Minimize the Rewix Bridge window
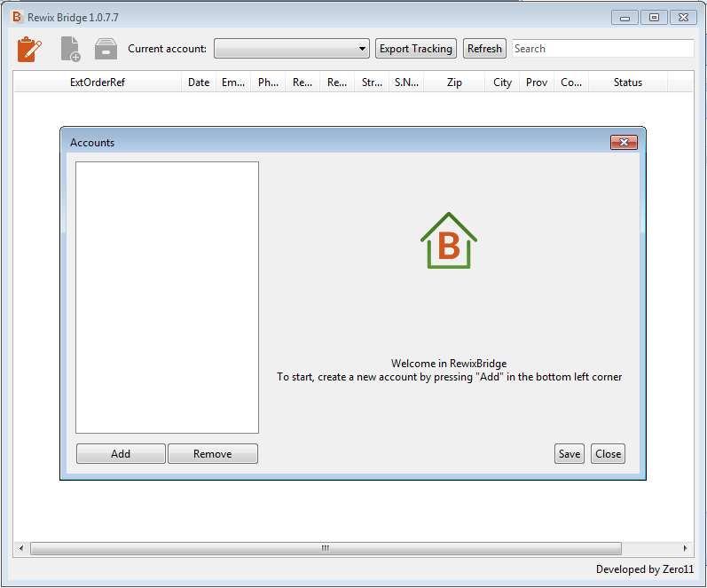The image size is (707, 588). [x=625, y=18]
